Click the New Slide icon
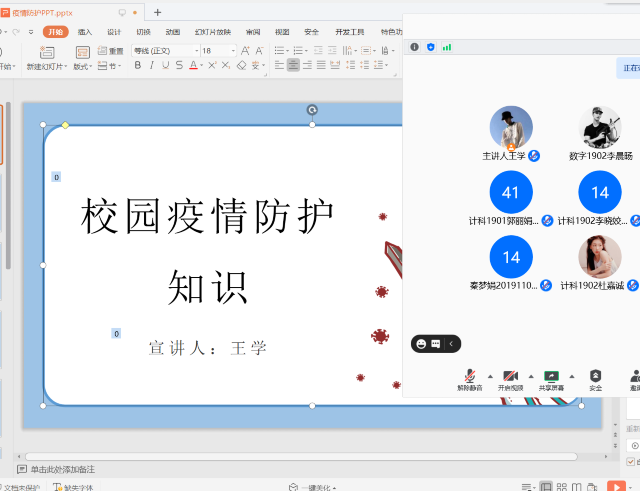 pyautogui.click(x=47, y=52)
